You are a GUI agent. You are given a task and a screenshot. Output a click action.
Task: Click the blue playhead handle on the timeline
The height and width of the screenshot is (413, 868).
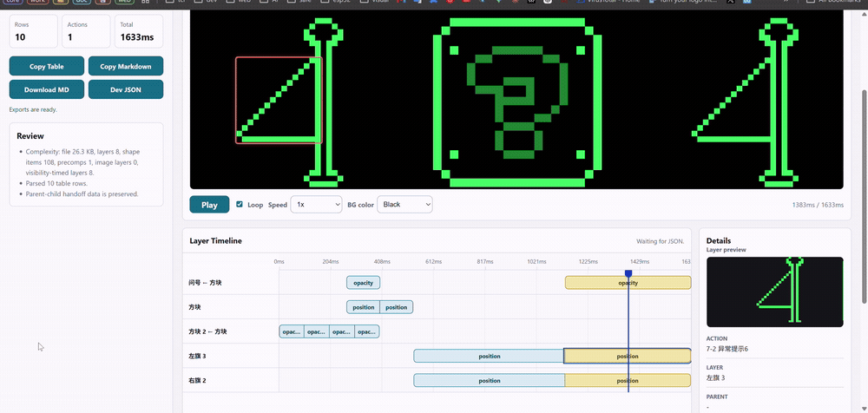click(628, 273)
